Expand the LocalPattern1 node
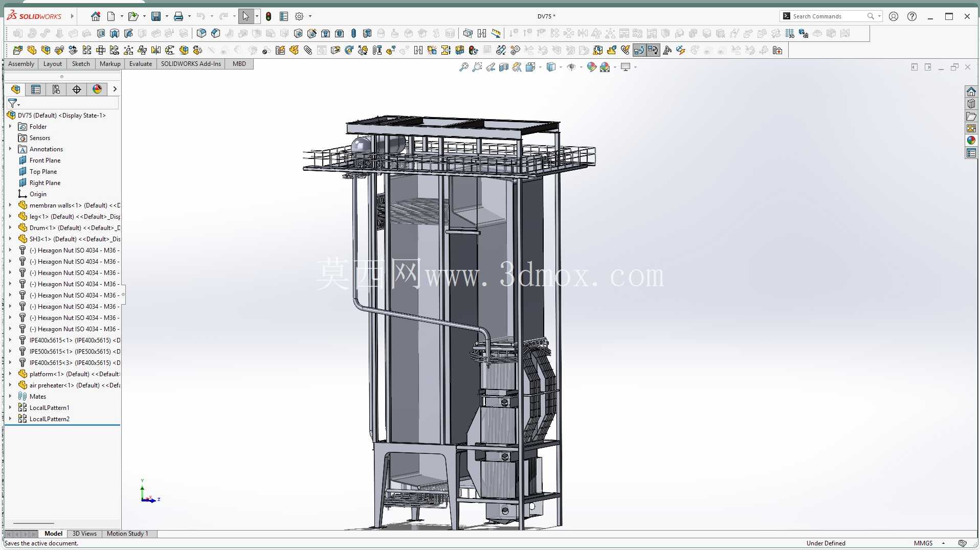The width and height of the screenshot is (980, 550). point(10,407)
